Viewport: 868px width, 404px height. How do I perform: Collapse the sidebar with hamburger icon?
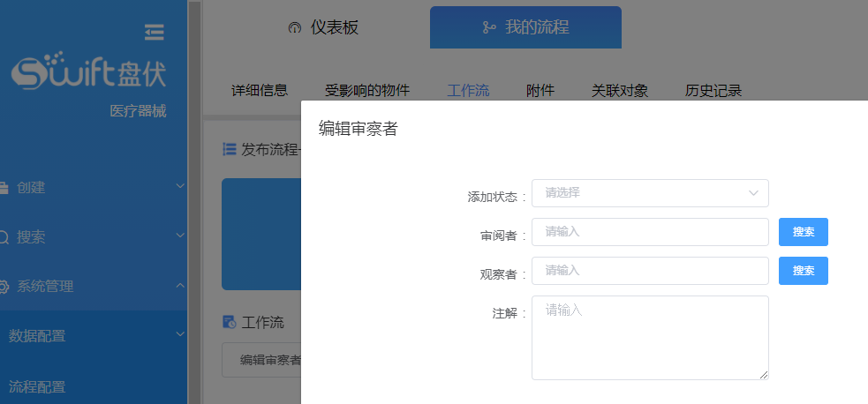tap(155, 32)
